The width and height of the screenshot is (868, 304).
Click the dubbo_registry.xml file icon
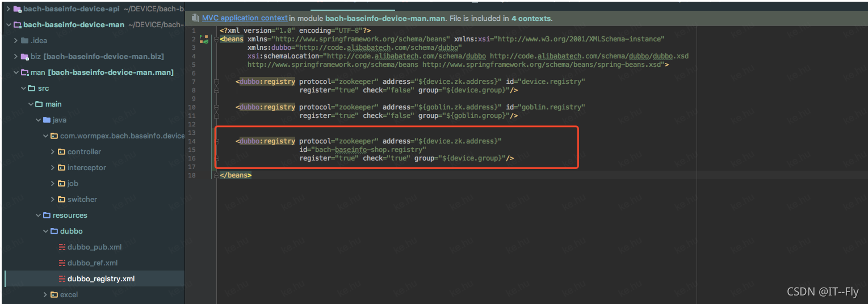[x=62, y=279]
